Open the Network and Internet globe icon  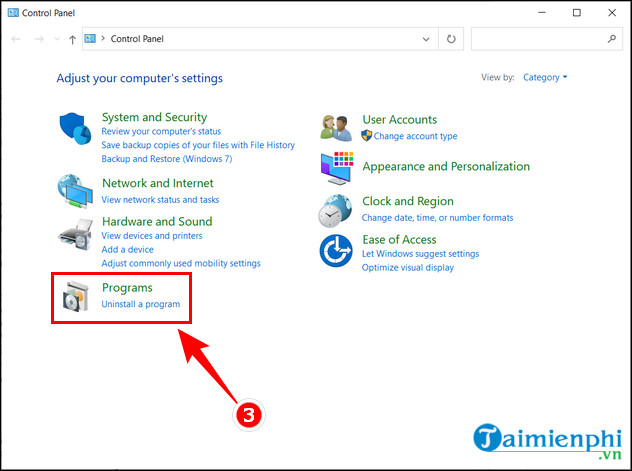pos(75,191)
